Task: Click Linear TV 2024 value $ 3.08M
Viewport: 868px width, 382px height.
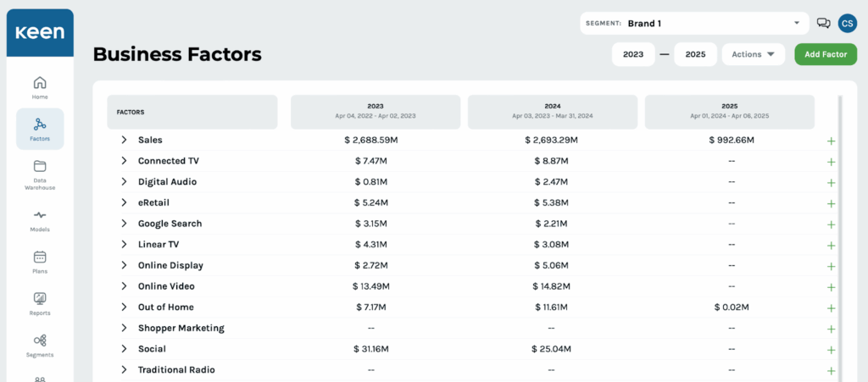Action: pyautogui.click(x=551, y=244)
